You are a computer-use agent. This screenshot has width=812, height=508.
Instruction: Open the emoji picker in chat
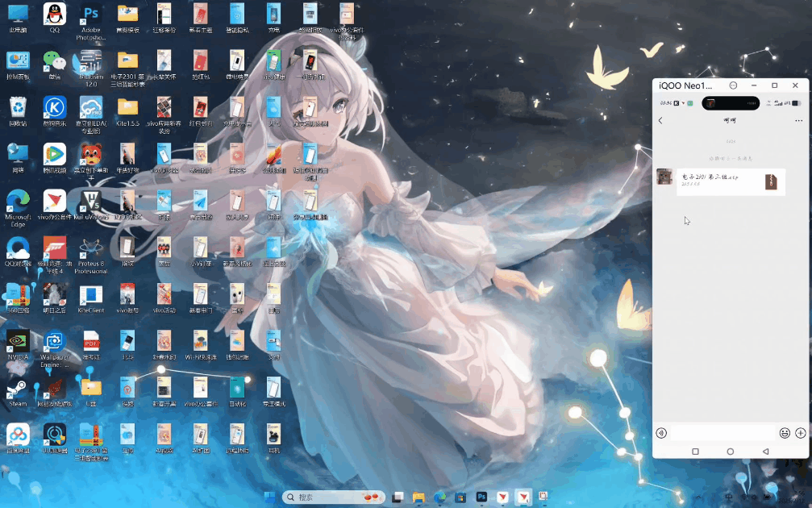(x=785, y=433)
